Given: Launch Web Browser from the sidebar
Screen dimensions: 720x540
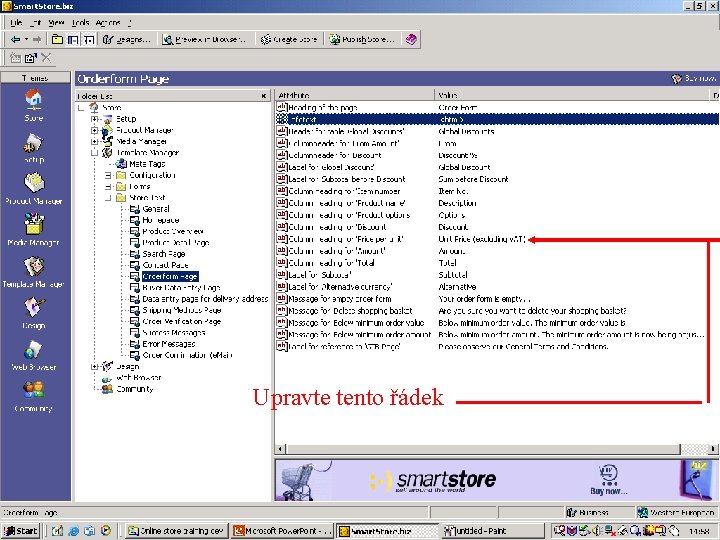Looking at the screenshot, I should [x=34, y=355].
